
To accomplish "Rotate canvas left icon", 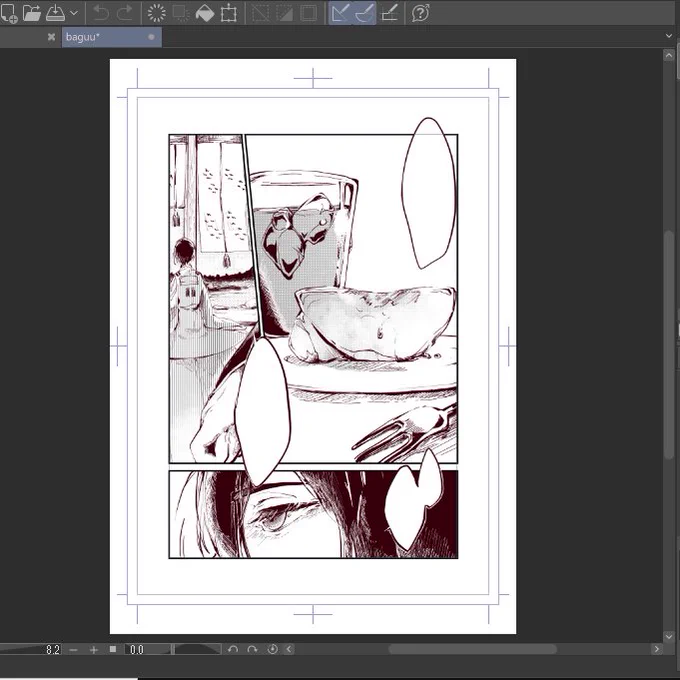I will coord(233,649).
